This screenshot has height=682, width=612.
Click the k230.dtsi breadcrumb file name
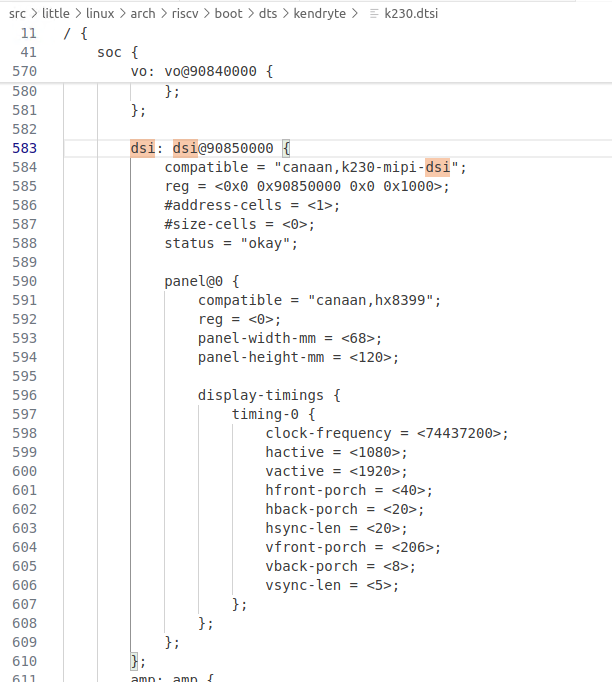410,14
